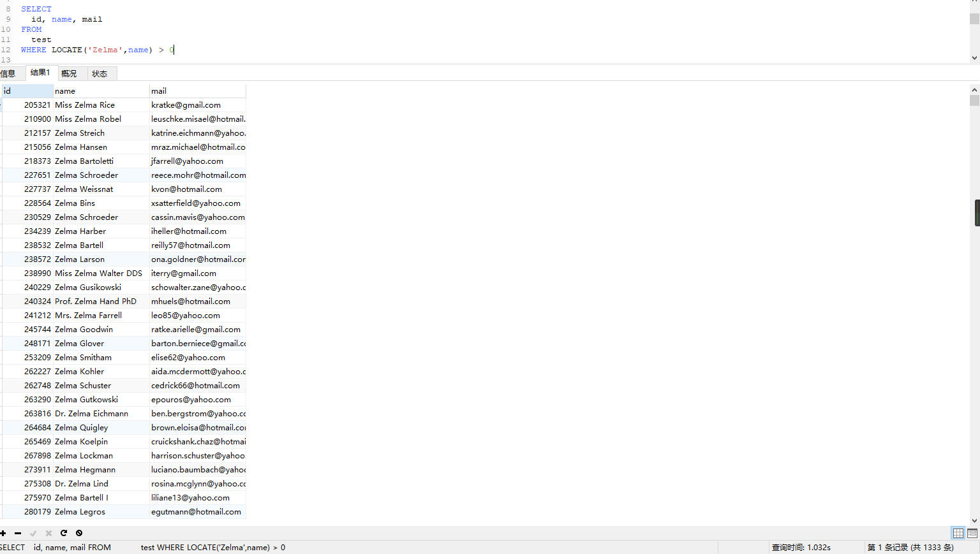Image resolution: width=980 pixels, height=554 pixels.
Task: Refresh the query results
Action: tap(64, 533)
